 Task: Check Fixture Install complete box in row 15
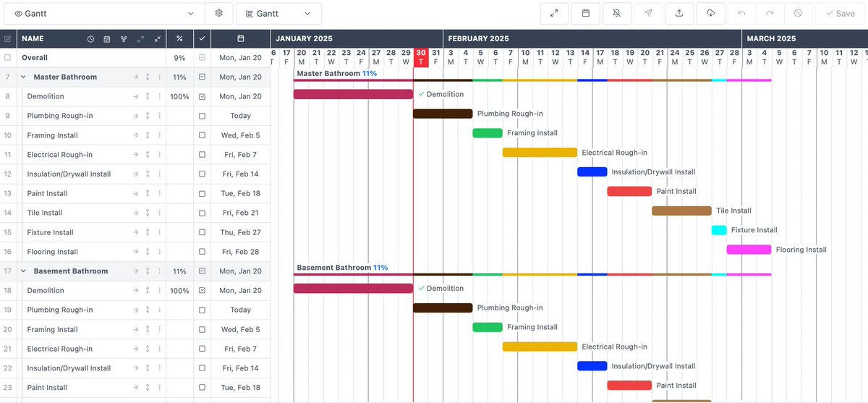tap(202, 232)
